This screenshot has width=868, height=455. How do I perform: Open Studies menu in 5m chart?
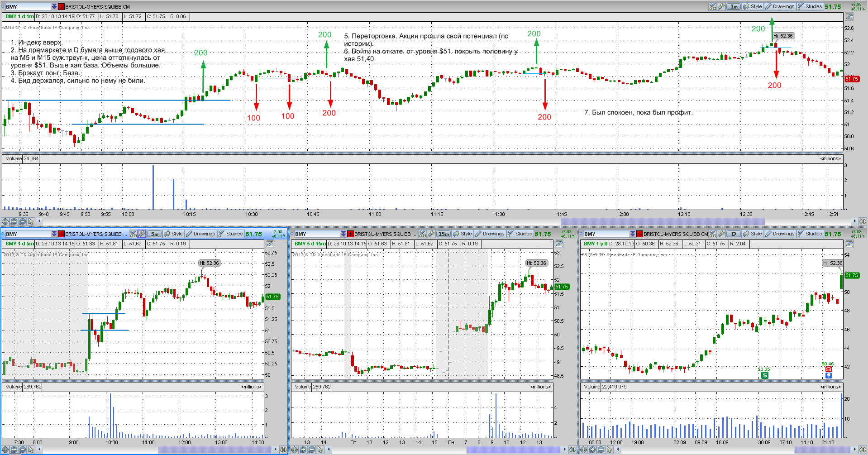coord(231,234)
